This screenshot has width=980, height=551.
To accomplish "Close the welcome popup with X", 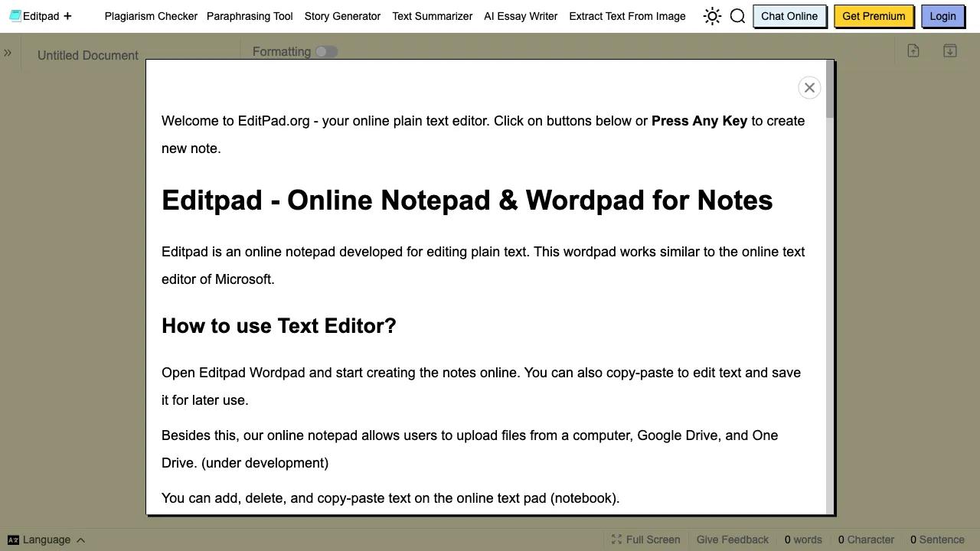I will click(809, 88).
